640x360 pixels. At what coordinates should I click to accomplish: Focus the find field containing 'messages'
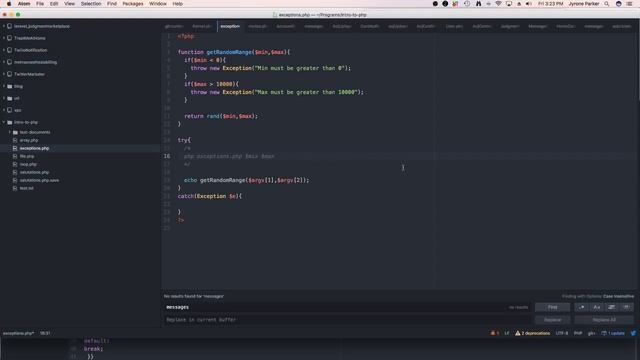click(x=347, y=307)
